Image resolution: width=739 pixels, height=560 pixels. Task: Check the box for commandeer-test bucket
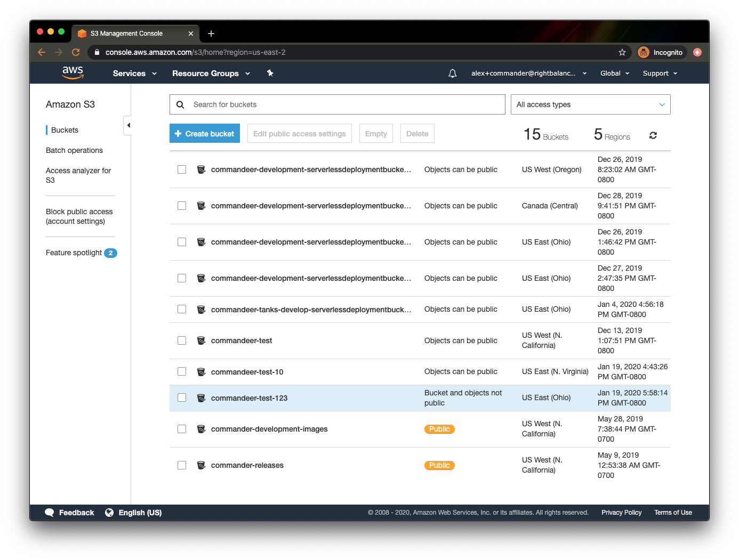click(x=182, y=340)
